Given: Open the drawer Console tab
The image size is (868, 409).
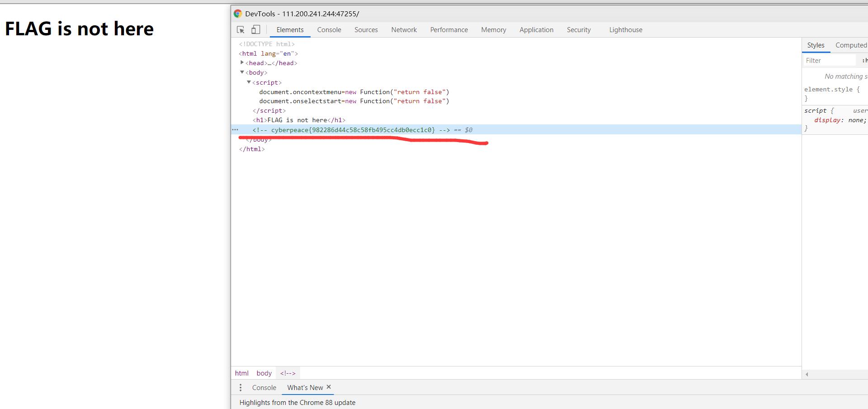Looking at the screenshot, I should pos(264,388).
